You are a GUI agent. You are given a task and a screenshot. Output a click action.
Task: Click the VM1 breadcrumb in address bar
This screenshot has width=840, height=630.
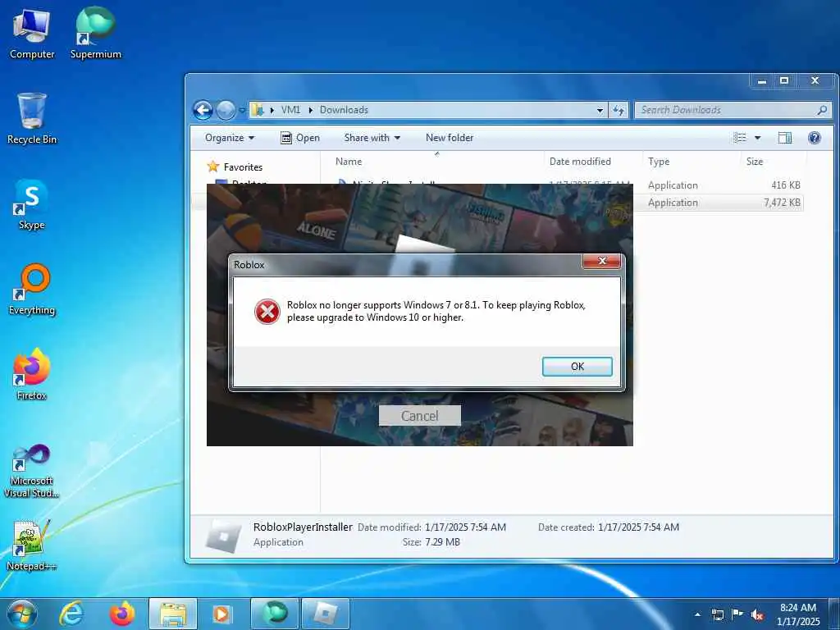pyautogui.click(x=291, y=110)
